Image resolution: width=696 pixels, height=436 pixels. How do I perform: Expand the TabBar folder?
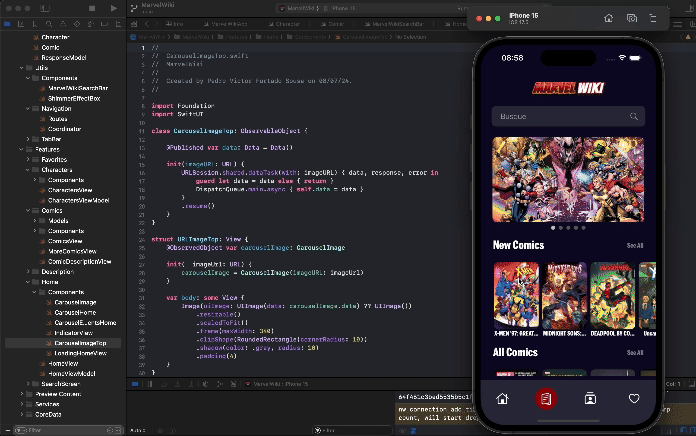pyautogui.click(x=28, y=139)
